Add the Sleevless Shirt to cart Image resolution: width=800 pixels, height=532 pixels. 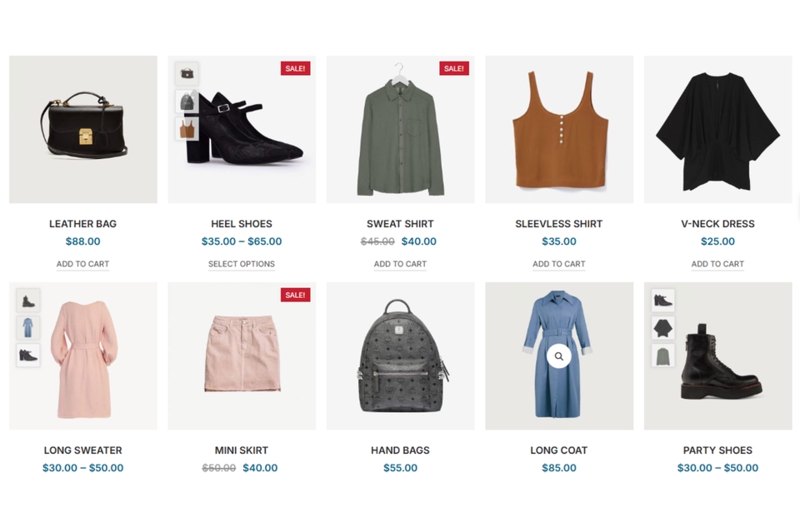click(558, 264)
